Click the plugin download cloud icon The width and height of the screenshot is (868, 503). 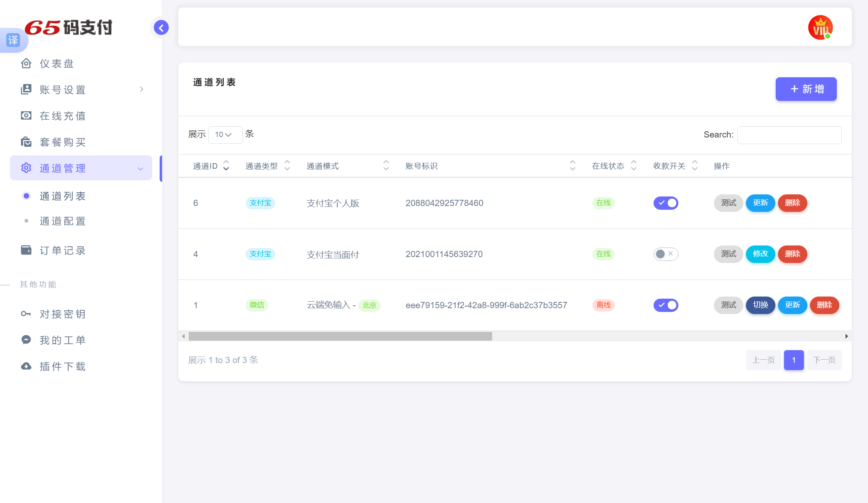pos(26,366)
